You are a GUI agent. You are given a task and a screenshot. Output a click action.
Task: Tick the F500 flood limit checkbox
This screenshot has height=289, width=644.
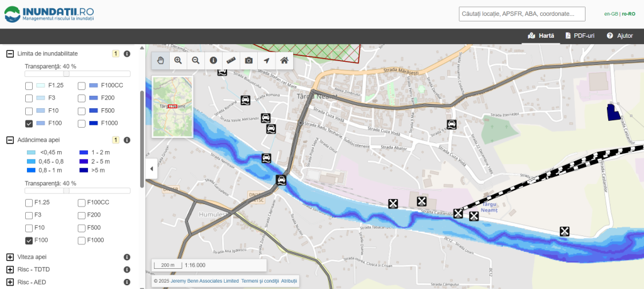82,111
